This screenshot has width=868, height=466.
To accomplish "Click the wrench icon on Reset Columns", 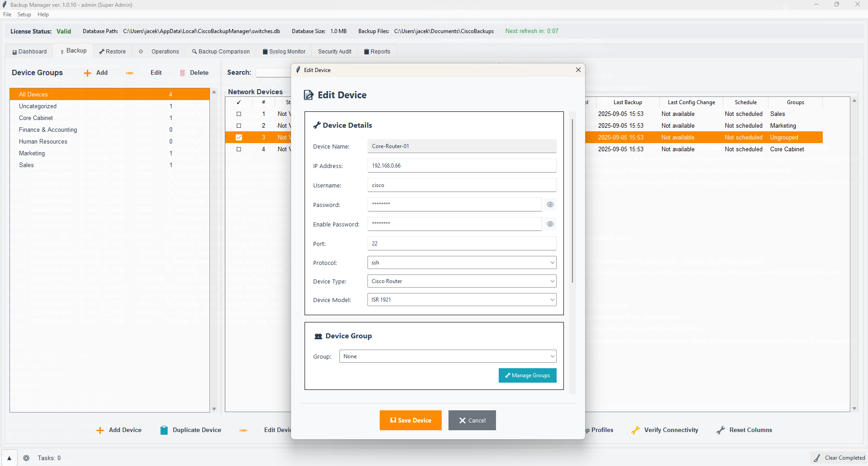I will (x=720, y=430).
